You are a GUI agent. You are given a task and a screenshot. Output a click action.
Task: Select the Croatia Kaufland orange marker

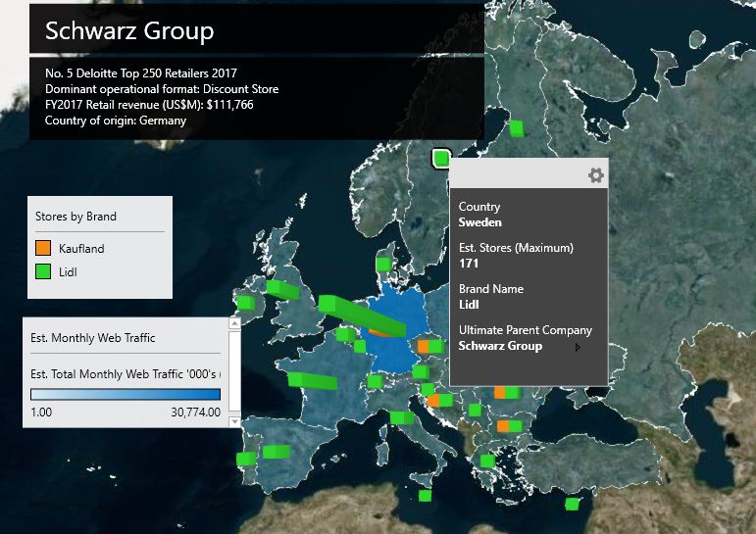[433, 401]
